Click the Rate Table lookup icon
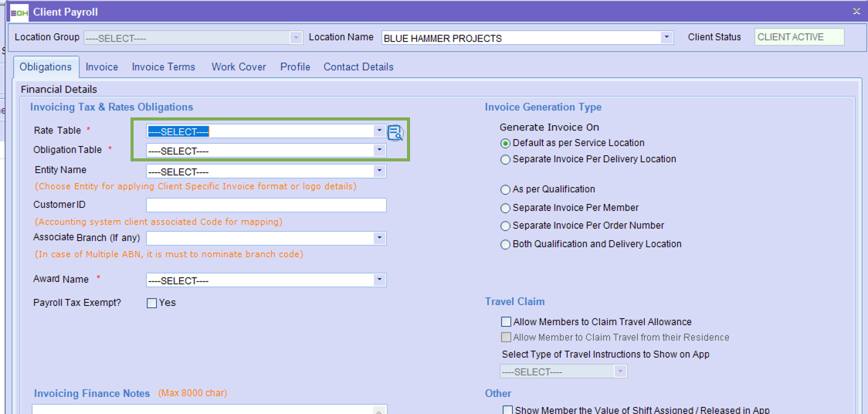Image resolution: width=868 pixels, height=414 pixels. [395, 133]
